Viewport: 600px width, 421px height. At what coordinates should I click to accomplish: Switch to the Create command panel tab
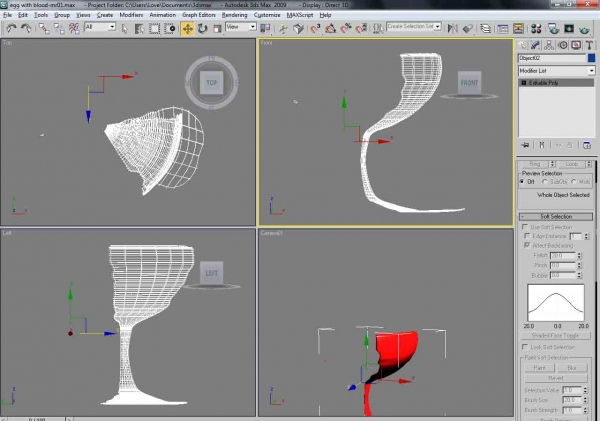pyautogui.click(x=522, y=46)
